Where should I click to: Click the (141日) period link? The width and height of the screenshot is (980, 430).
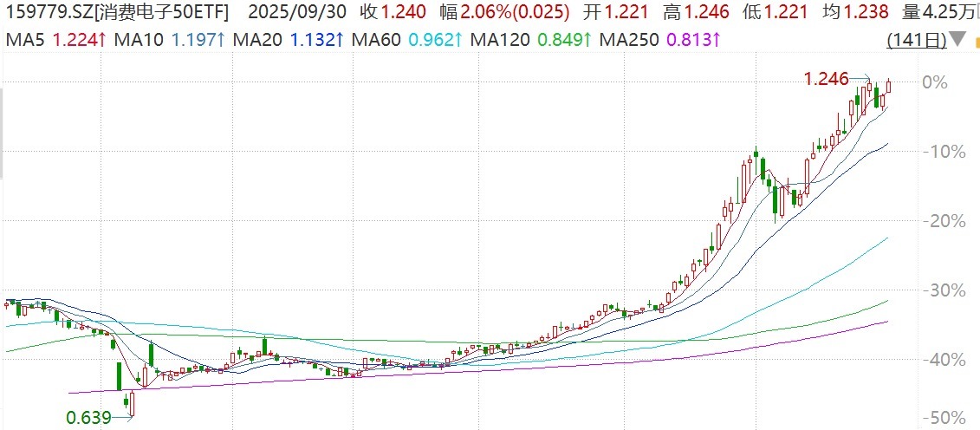click(915, 40)
